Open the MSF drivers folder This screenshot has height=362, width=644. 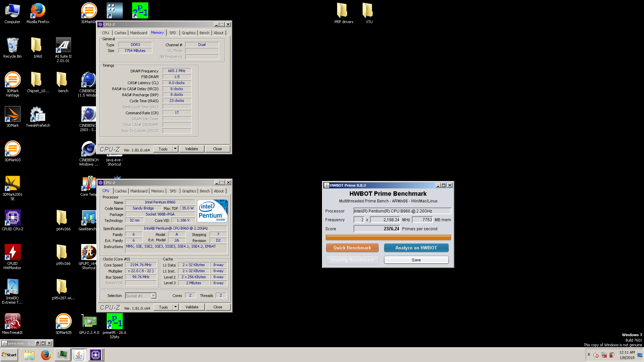tap(344, 13)
